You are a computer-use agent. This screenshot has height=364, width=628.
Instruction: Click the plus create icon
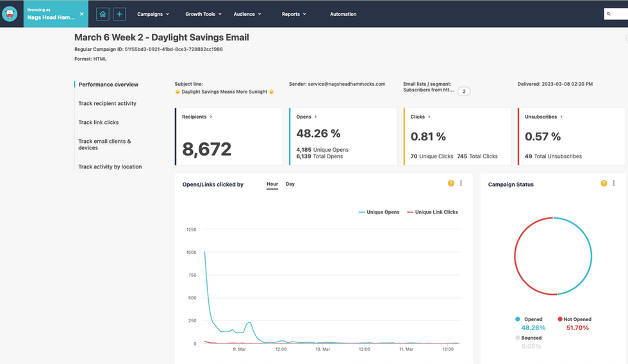[x=119, y=13]
